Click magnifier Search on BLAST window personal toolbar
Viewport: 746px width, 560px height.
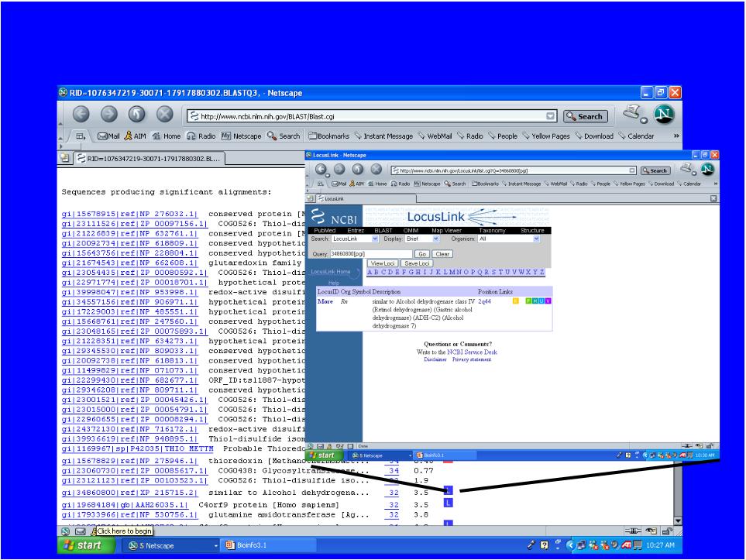pos(284,136)
